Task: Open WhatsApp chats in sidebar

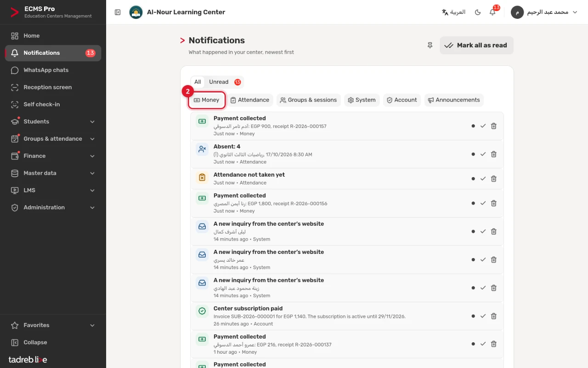Action: pyautogui.click(x=53, y=70)
